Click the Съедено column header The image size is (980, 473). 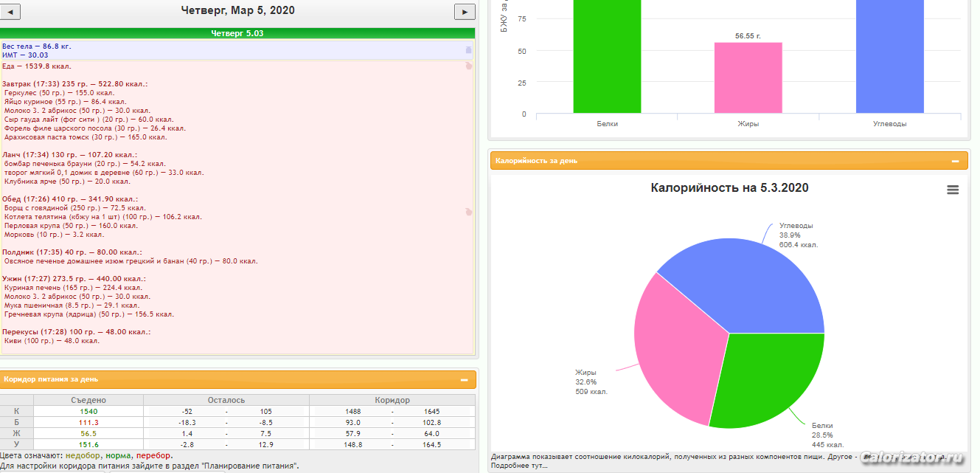tap(88, 400)
